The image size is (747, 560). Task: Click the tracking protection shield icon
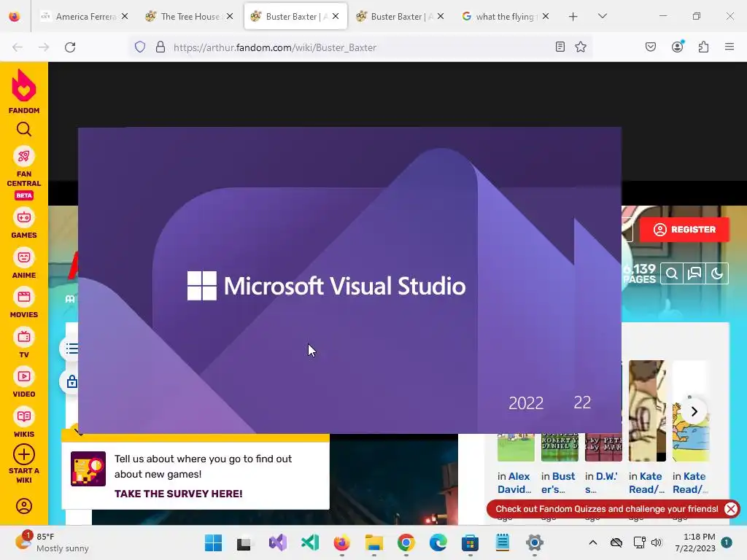139,47
